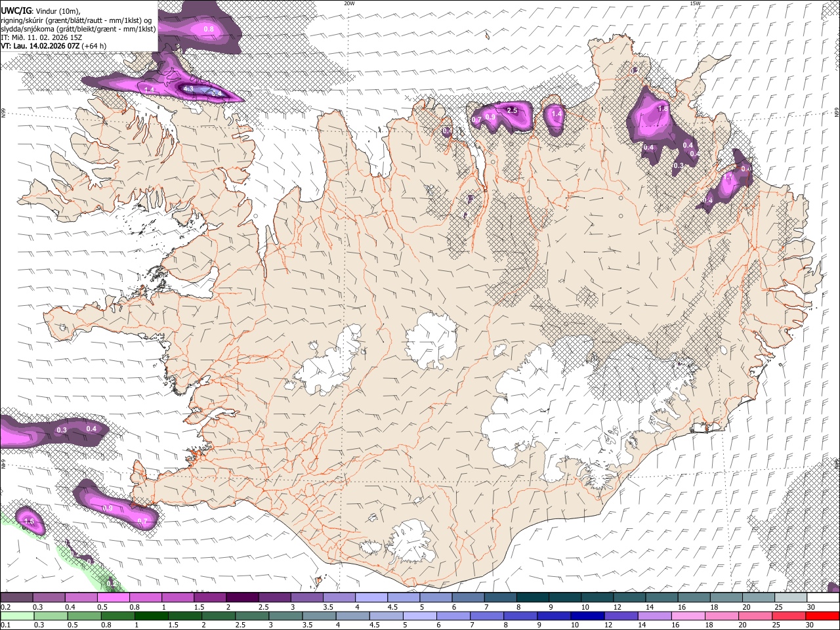Click the 0.8 value next to the header box
Screen dimensions: 840x630
tap(209, 29)
